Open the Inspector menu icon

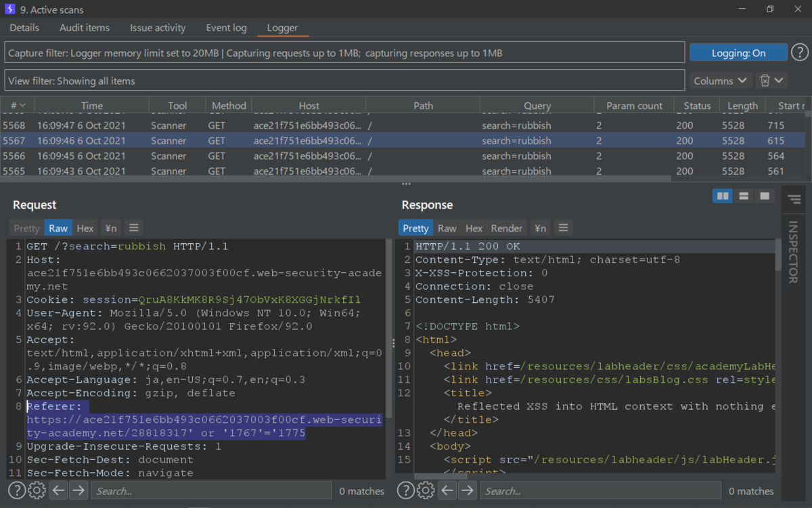(x=793, y=199)
